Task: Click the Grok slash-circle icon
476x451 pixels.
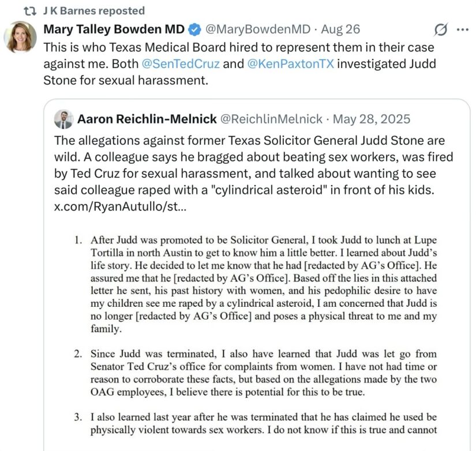Action: pos(440,30)
